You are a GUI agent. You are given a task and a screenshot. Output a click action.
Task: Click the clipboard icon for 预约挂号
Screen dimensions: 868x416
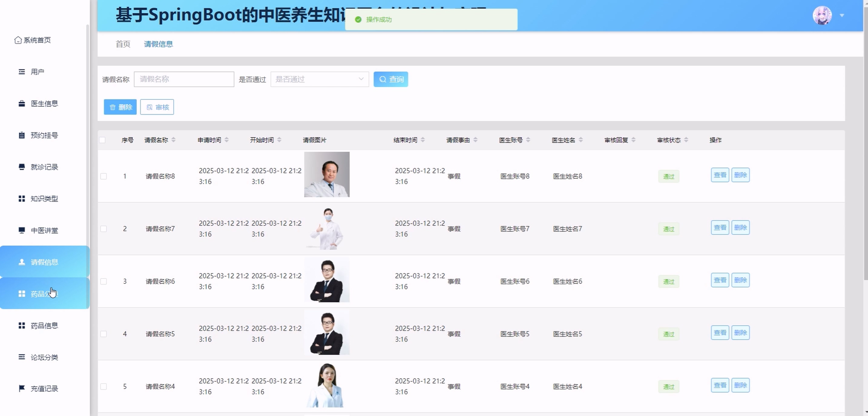(21, 135)
